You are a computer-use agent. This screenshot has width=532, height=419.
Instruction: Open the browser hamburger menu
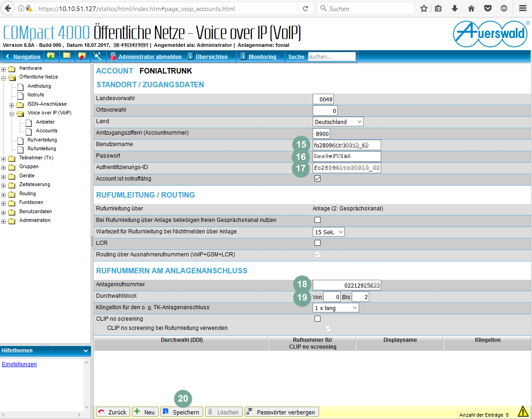click(x=523, y=8)
